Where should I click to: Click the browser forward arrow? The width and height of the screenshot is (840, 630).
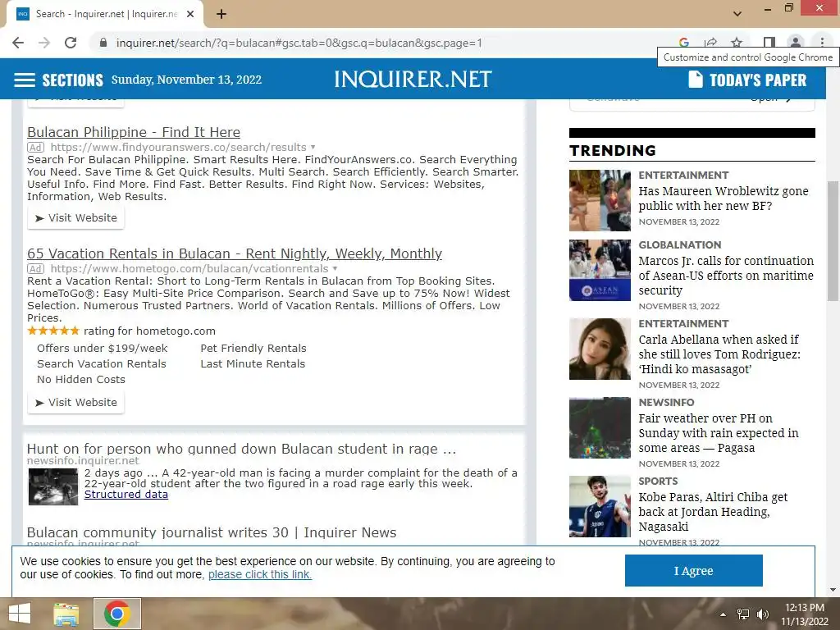[44, 43]
